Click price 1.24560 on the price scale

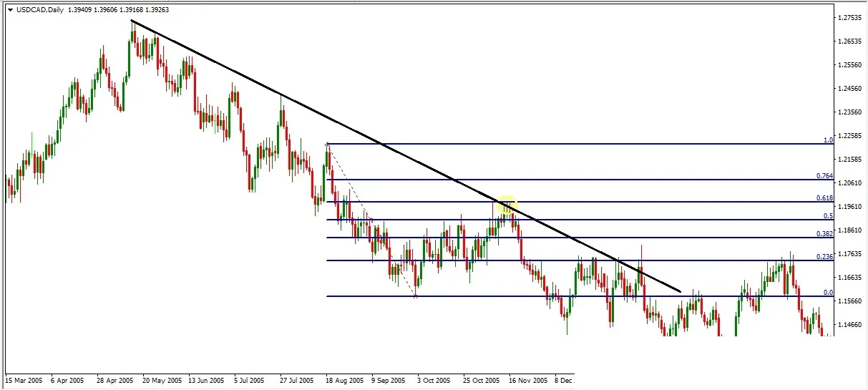coord(852,88)
